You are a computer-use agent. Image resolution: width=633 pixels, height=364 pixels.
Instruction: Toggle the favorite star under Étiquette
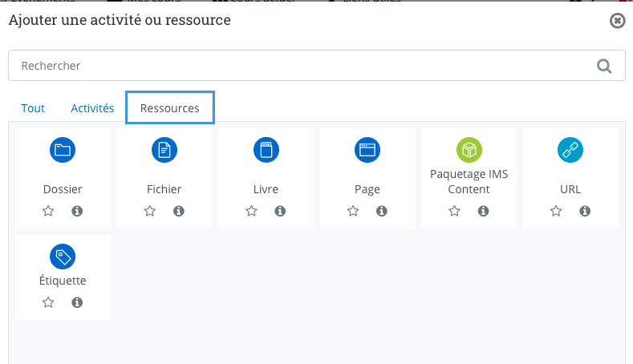tap(48, 302)
